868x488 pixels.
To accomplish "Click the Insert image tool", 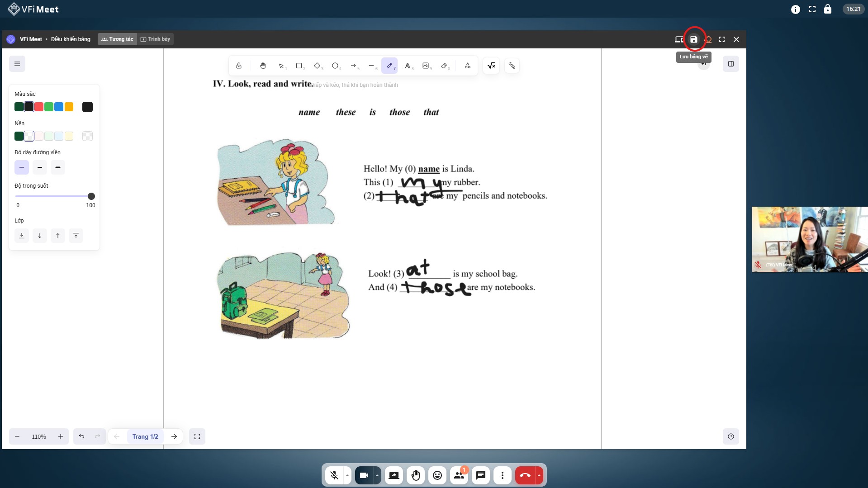I will coord(426,66).
